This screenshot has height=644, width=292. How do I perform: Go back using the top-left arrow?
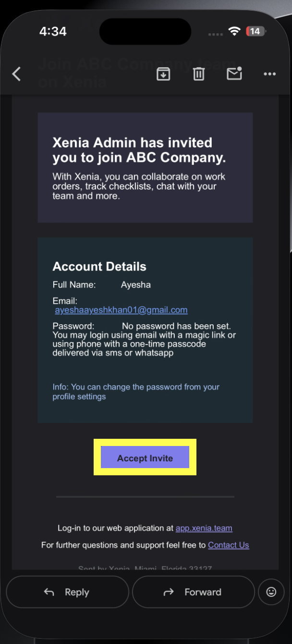17,74
